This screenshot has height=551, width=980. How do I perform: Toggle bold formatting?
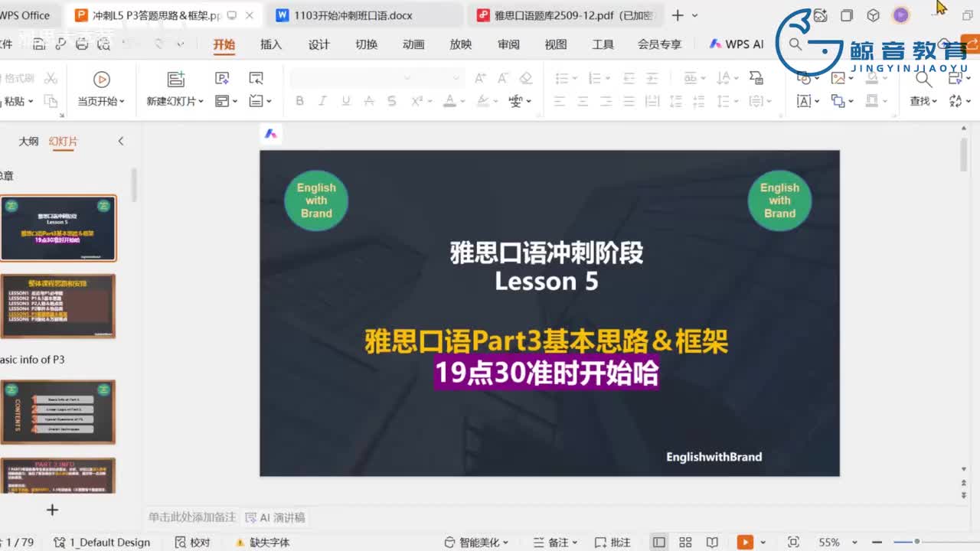[299, 101]
